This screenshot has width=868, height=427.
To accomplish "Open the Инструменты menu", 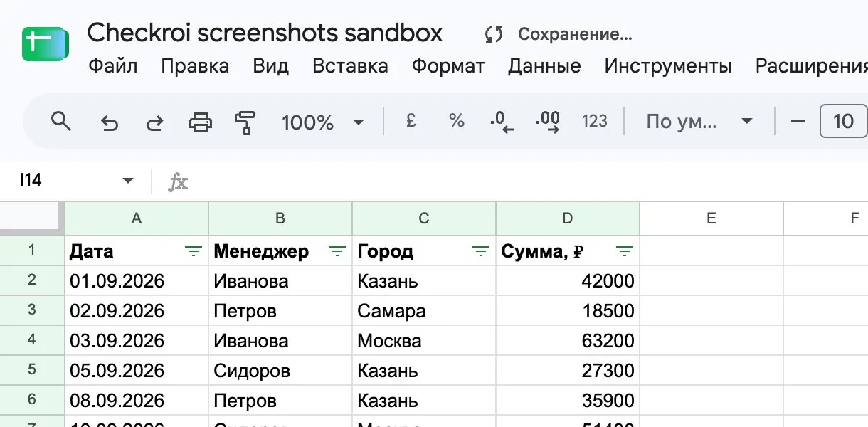I will tap(668, 67).
